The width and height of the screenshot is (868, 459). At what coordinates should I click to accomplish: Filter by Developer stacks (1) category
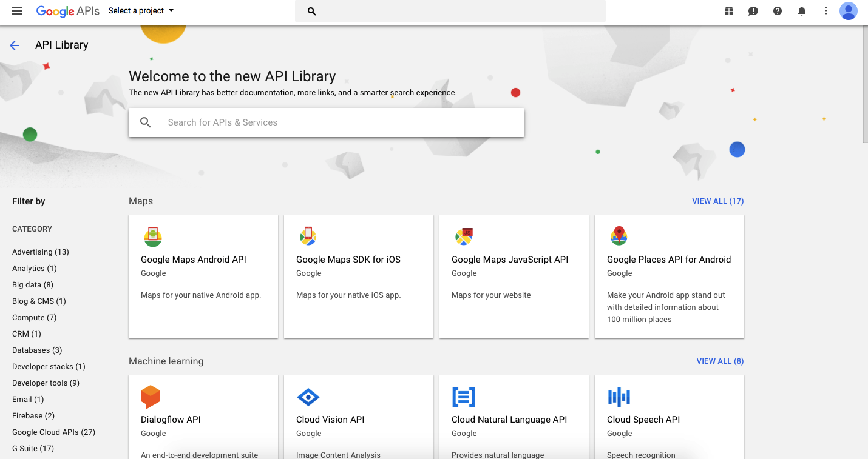pyautogui.click(x=49, y=367)
